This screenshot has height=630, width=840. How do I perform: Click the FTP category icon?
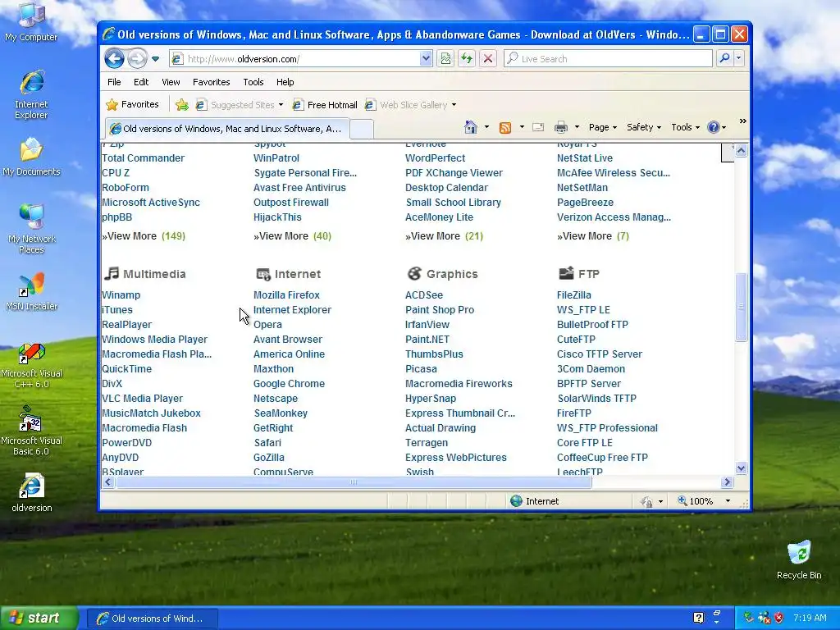pyautogui.click(x=566, y=274)
